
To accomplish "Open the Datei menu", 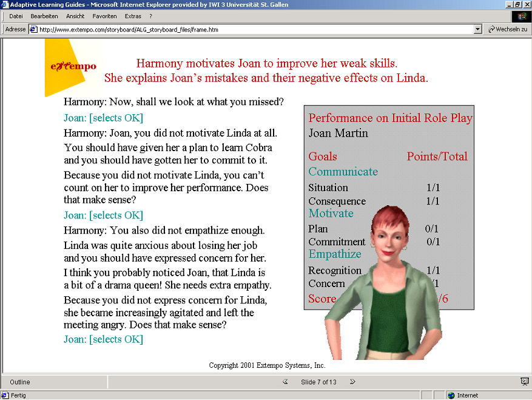I will pos(16,16).
